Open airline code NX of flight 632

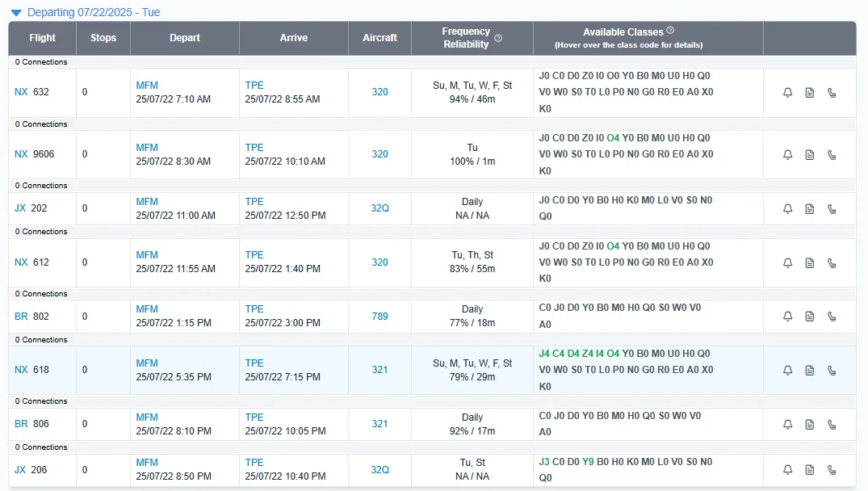click(x=21, y=92)
